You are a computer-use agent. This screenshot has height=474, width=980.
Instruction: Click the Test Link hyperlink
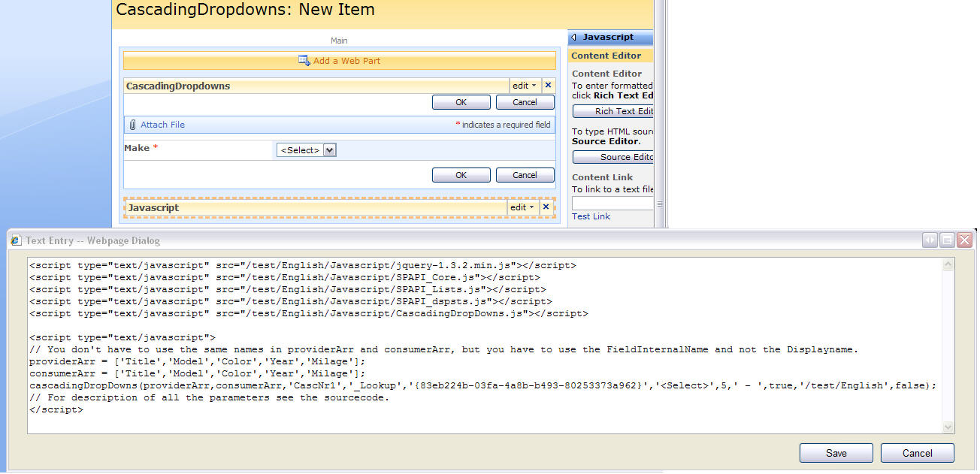point(591,216)
